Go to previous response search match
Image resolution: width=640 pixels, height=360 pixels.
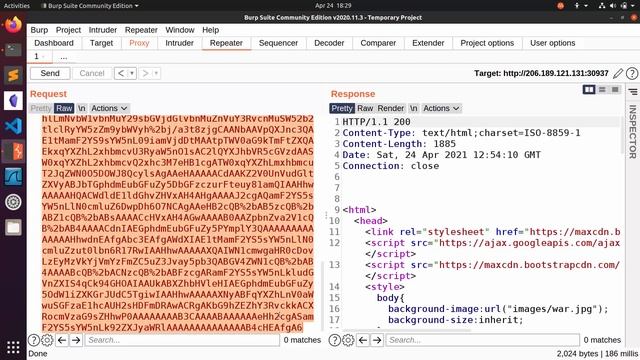(363, 340)
